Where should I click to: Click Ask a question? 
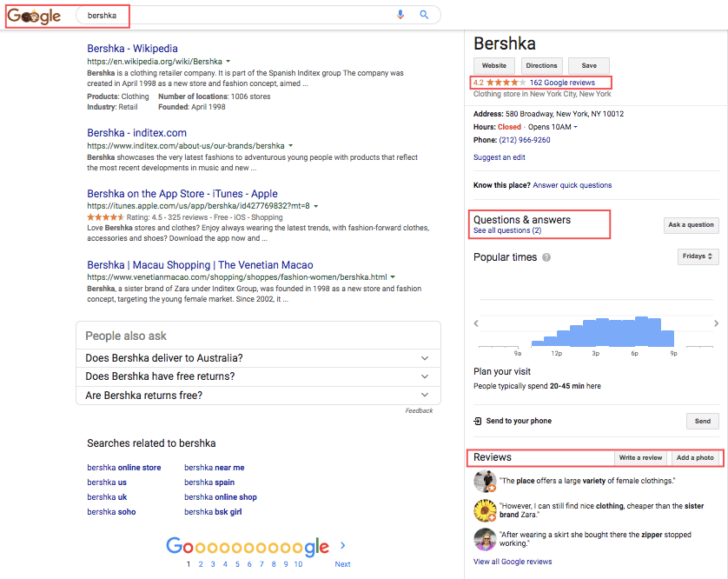coord(691,225)
